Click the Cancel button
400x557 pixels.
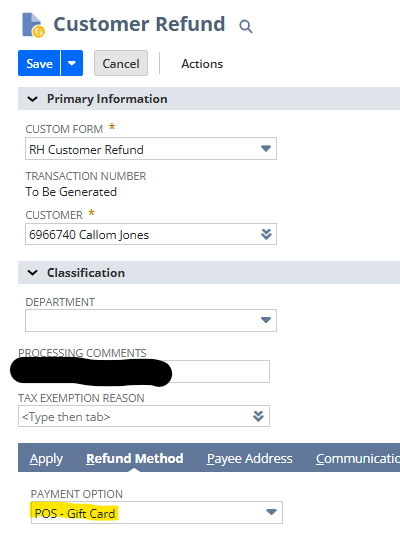coord(121,63)
